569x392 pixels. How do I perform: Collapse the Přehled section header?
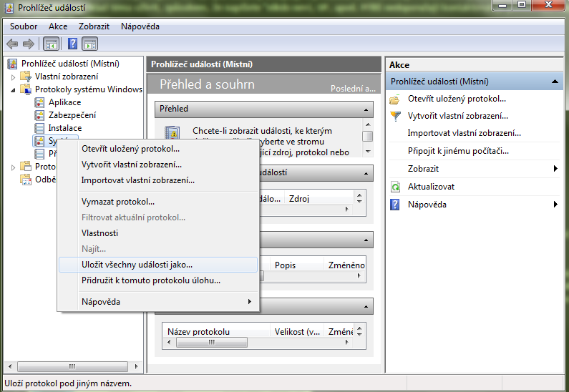[366, 109]
